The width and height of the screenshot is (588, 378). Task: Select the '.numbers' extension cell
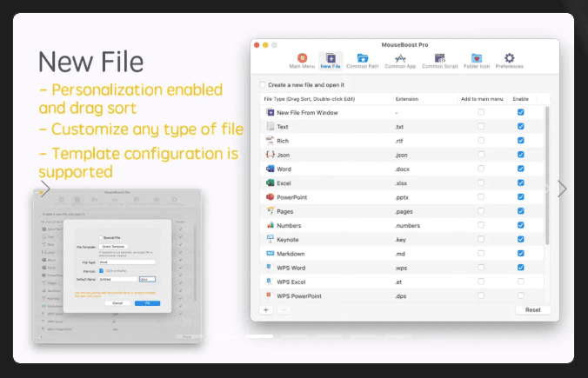point(407,226)
